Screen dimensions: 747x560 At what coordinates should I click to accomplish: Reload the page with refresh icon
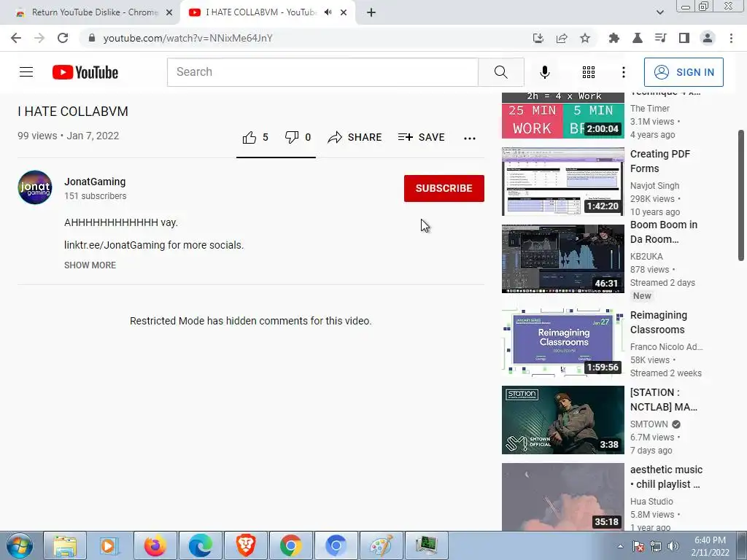(x=63, y=38)
